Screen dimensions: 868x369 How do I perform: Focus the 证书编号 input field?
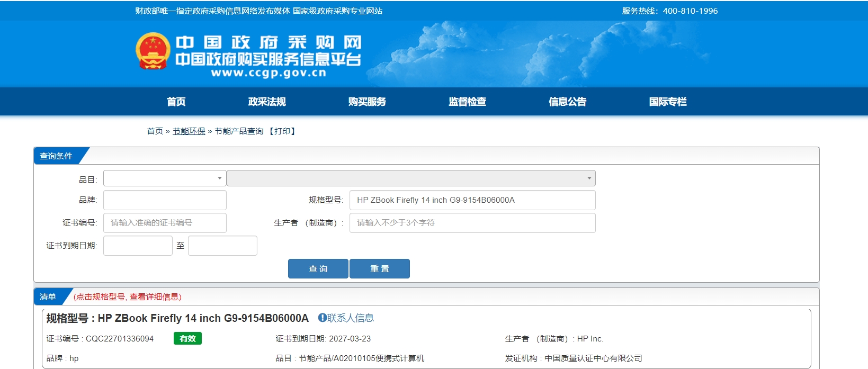point(165,223)
